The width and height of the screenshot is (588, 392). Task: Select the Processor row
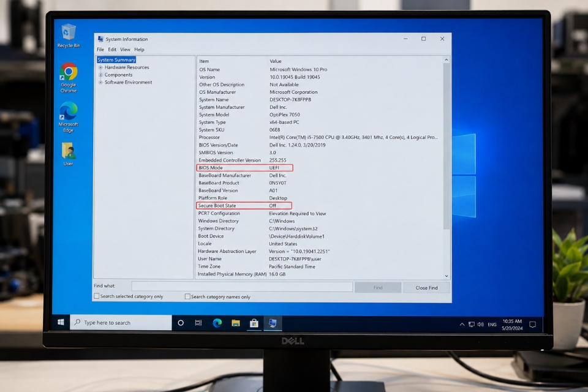pos(319,137)
